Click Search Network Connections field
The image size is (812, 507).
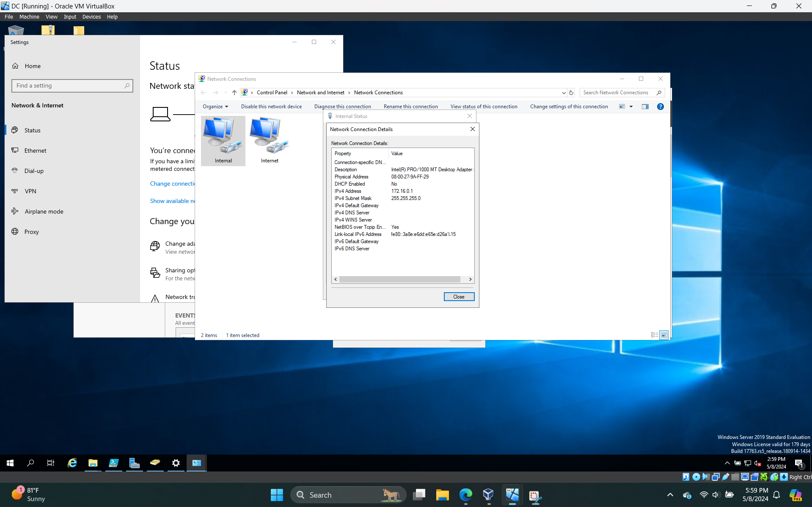pos(622,93)
